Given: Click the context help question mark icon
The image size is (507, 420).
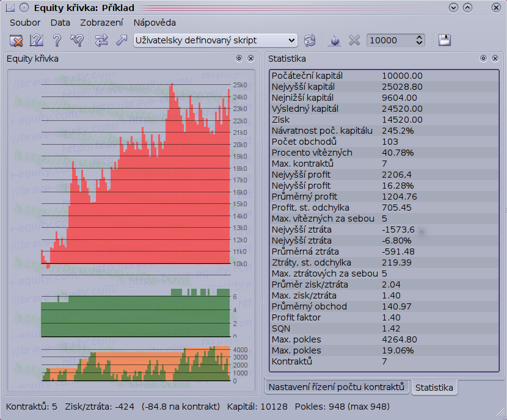Looking at the screenshot, I should (x=37, y=40).
